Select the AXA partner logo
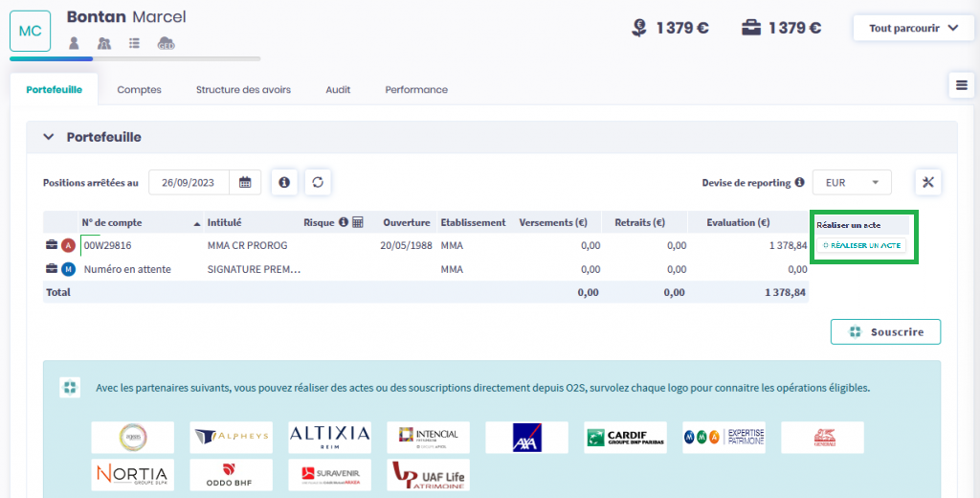Viewport: 980px width, 498px height. tap(526, 438)
